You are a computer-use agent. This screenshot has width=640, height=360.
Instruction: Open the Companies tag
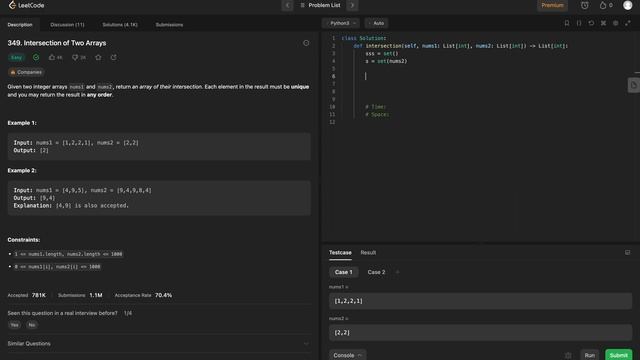[x=26, y=72]
